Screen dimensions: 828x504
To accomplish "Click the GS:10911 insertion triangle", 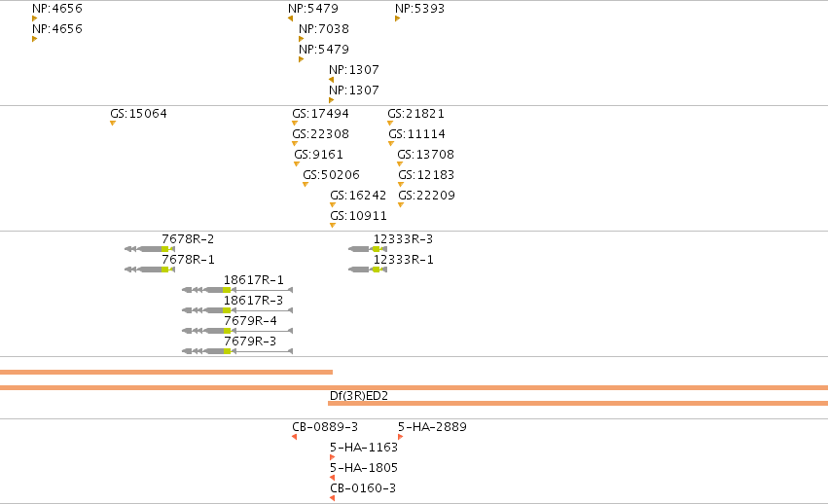I will coord(332,226).
